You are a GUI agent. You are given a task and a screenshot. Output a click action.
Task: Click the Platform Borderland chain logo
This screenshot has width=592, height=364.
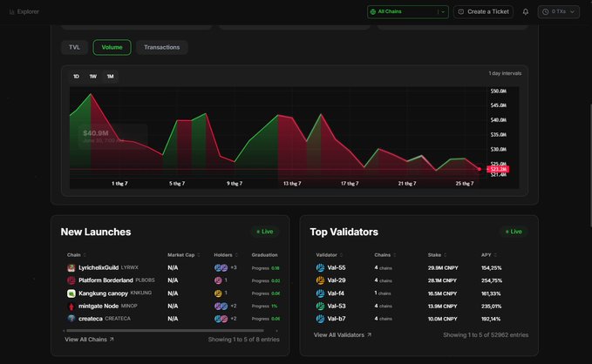[x=71, y=280]
